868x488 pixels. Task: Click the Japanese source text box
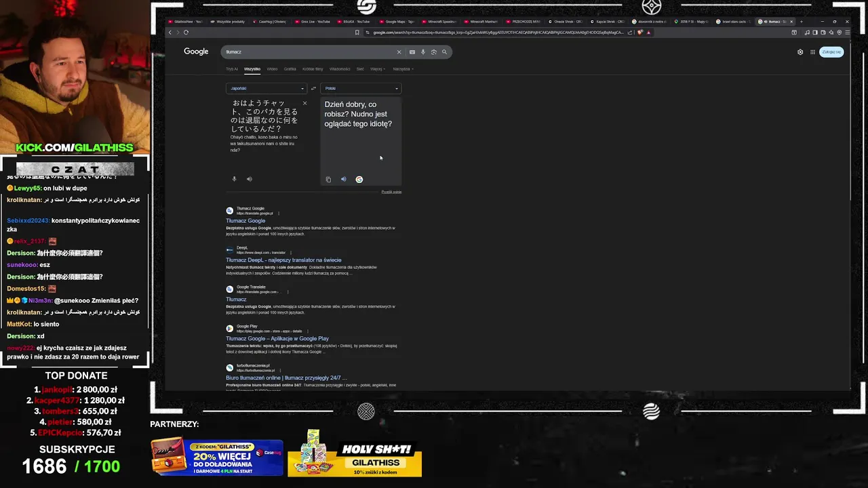tap(265, 116)
